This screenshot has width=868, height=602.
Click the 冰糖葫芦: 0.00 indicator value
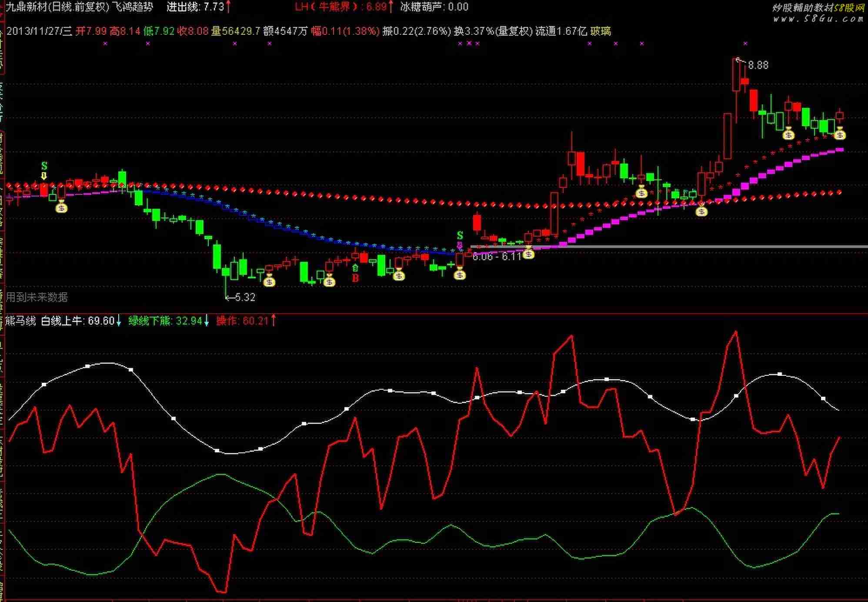434,7
